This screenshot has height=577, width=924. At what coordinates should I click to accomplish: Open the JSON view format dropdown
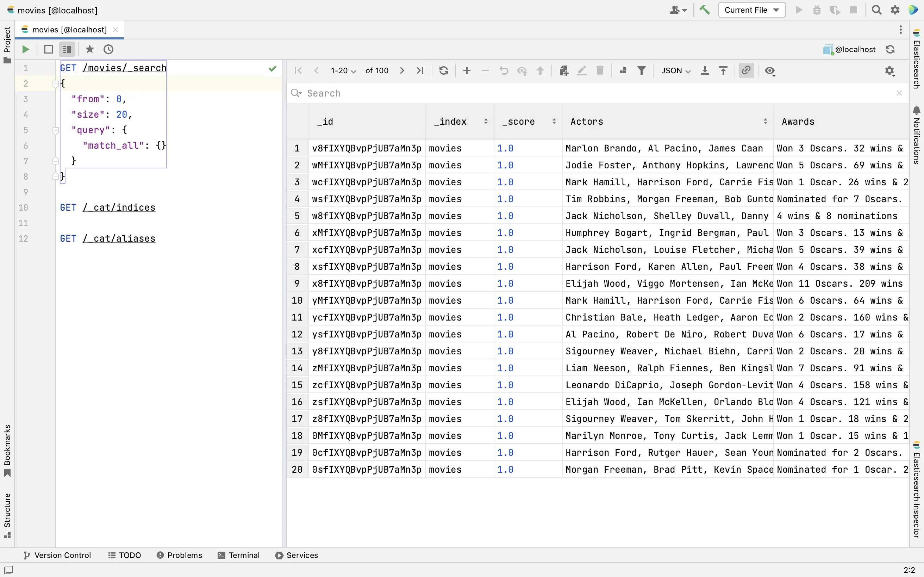coord(676,70)
